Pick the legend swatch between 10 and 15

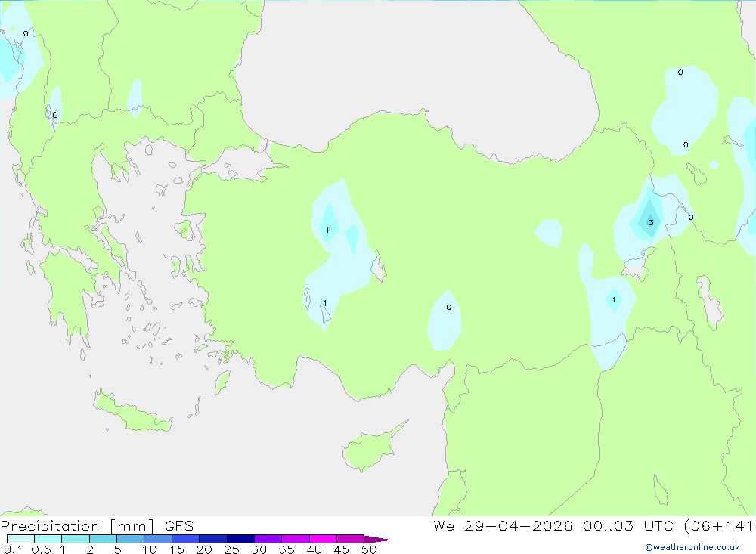[158, 539]
